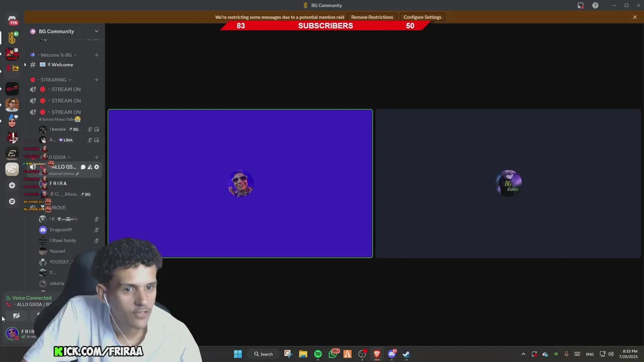The image size is (644, 362).
Task: Open Spotify from taskbar
Action: coord(318,354)
